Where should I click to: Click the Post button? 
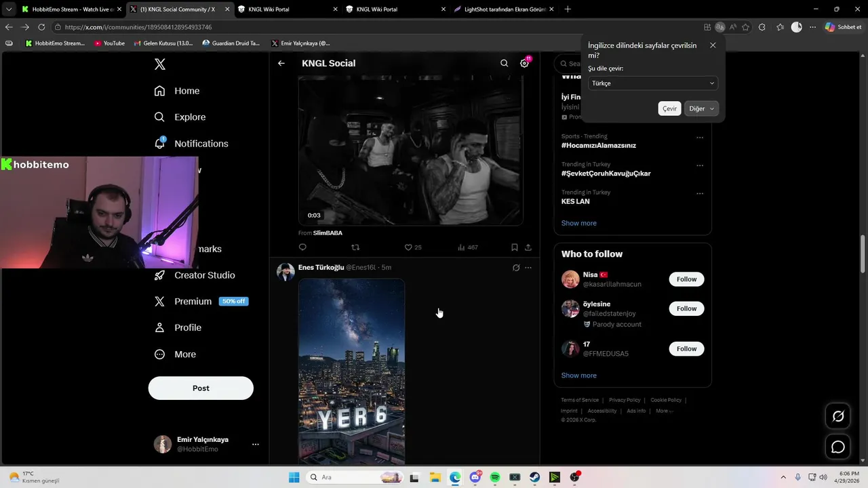click(x=201, y=388)
